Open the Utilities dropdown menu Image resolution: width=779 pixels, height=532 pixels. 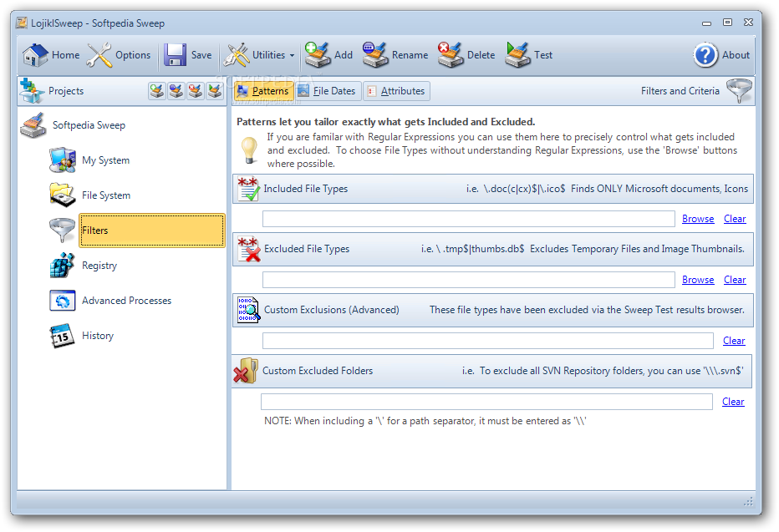pos(259,55)
